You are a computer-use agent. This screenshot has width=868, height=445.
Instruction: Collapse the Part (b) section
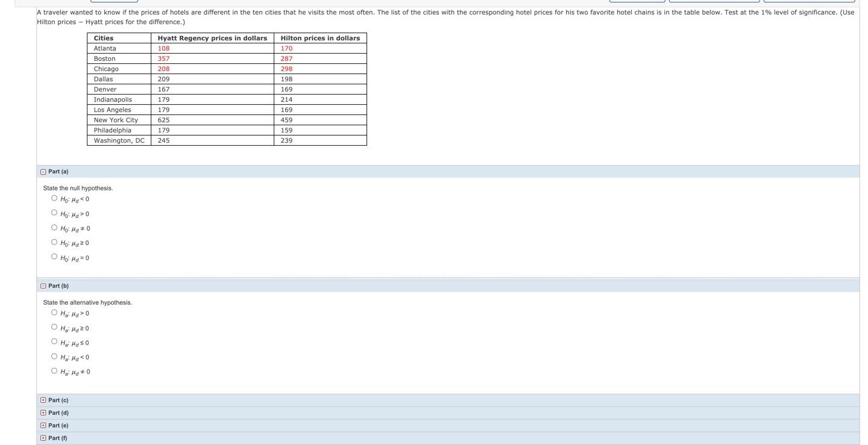43,286
